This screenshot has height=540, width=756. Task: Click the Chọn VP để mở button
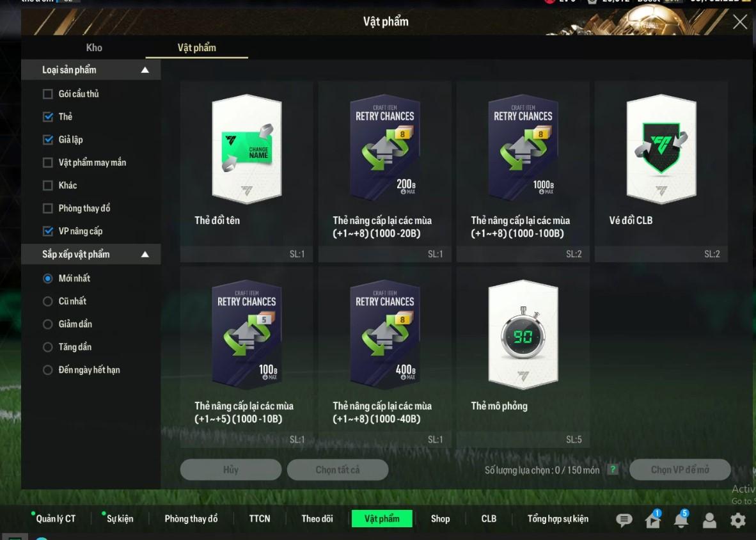coord(680,470)
